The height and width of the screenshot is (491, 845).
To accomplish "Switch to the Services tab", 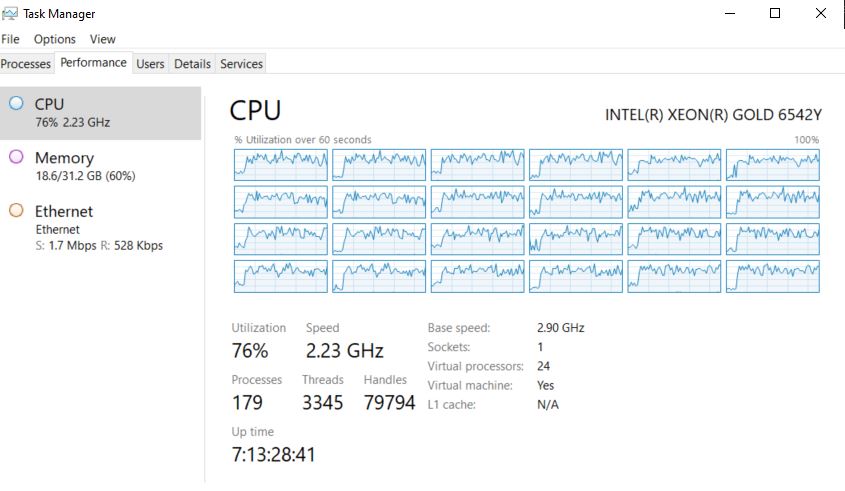I will coord(241,64).
